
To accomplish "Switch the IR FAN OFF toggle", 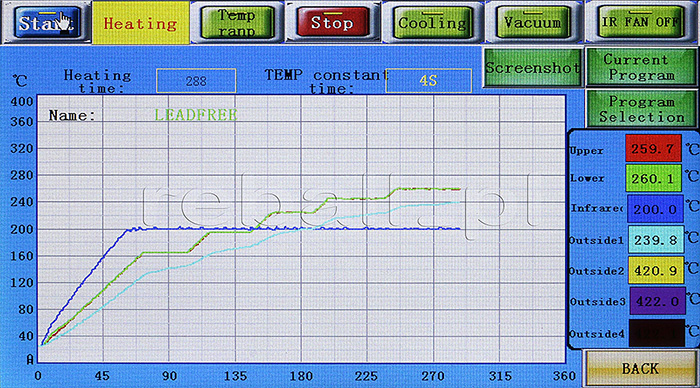I will coord(640,21).
